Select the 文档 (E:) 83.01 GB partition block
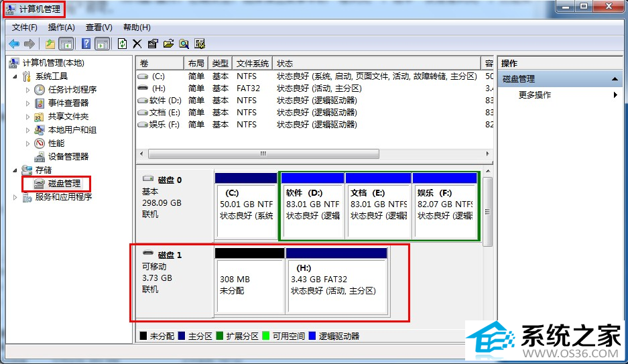The image size is (628, 364). tap(379, 206)
